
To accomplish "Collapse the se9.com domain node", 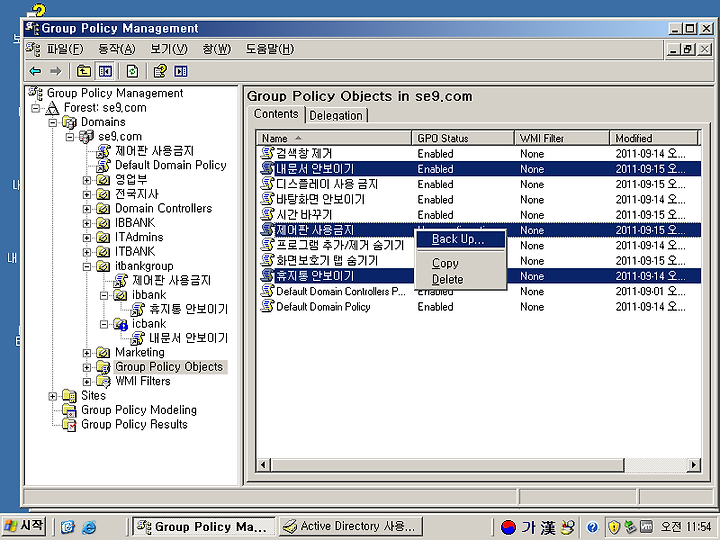I will (x=70, y=137).
